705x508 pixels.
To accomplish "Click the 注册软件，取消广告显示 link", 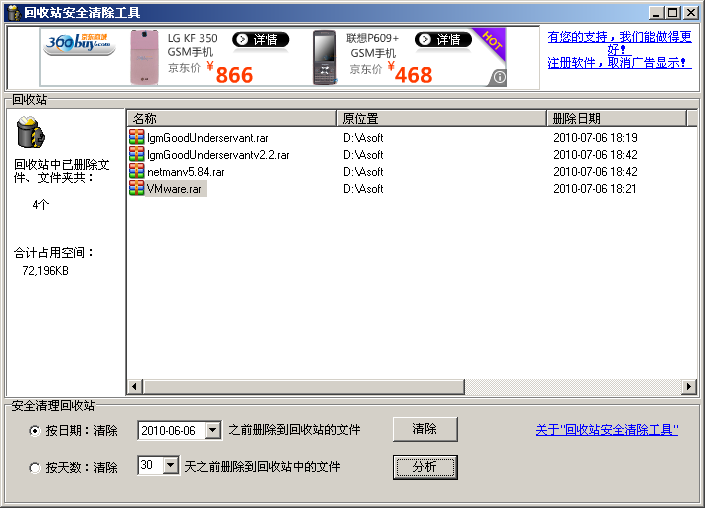I will point(618,63).
